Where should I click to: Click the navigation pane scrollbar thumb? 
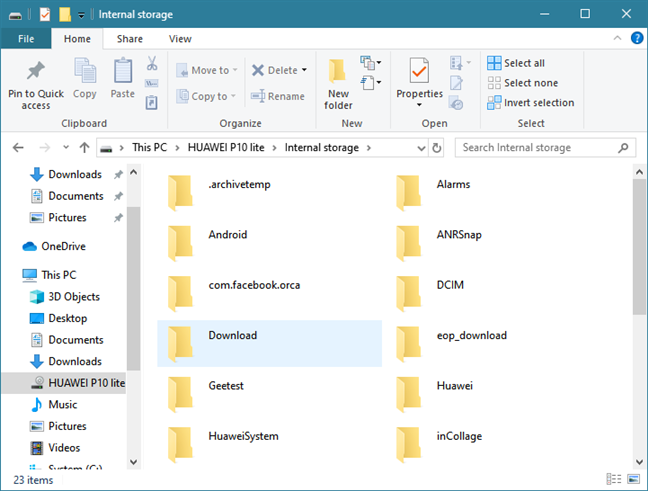tap(133, 288)
